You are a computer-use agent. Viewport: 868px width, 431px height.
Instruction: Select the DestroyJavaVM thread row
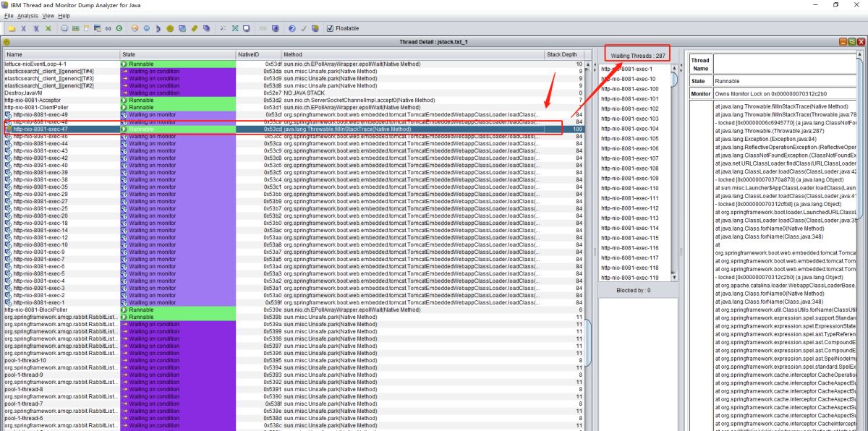pyautogui.click(x=294, y=93)
